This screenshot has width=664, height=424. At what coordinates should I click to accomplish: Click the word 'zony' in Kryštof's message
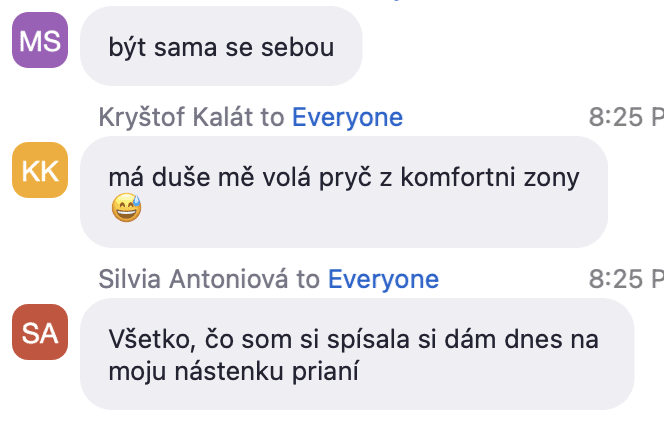pyautogui.click(x=551, y=178)
